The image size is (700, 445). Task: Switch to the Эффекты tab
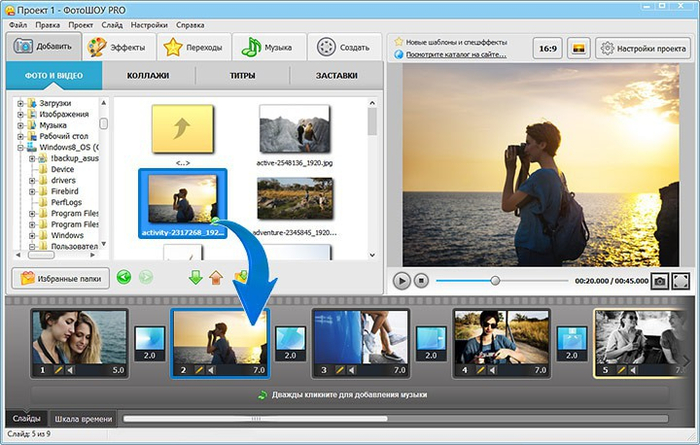click(x=117, y=47)
